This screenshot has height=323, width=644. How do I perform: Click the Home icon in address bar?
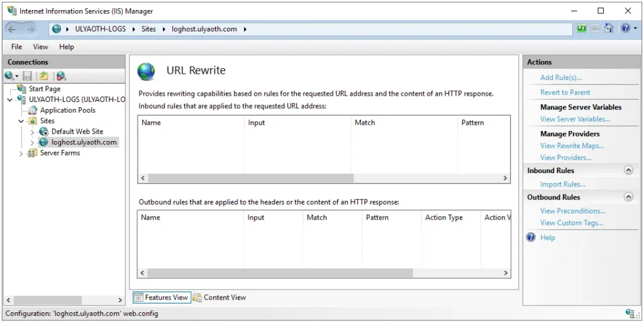point(609,29)
